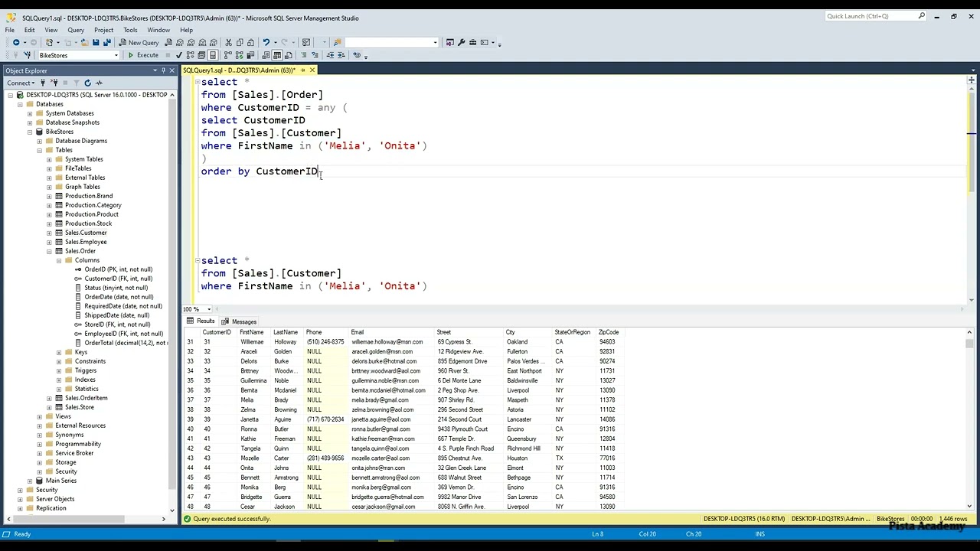Click the Parse checkmark icon

point(179,55)
